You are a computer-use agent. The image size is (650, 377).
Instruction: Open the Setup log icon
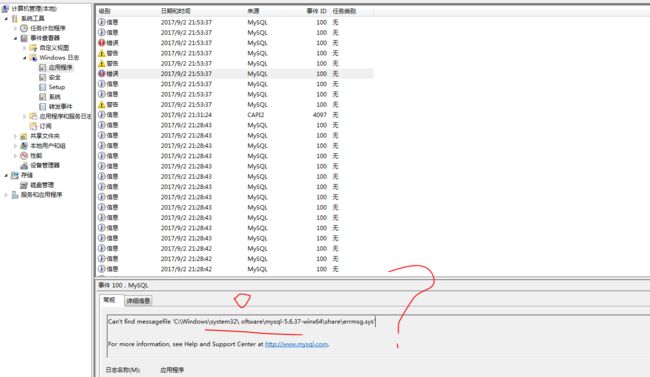coord(42,87)
